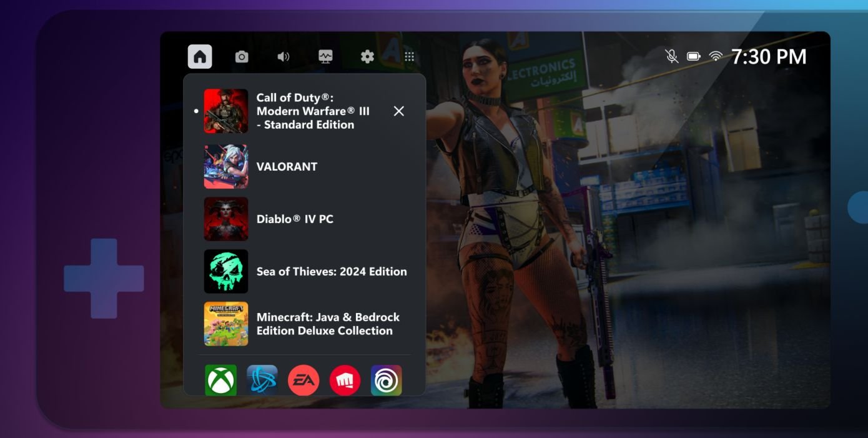
Task: Open the EA app launcher
Action: [304, 379]
